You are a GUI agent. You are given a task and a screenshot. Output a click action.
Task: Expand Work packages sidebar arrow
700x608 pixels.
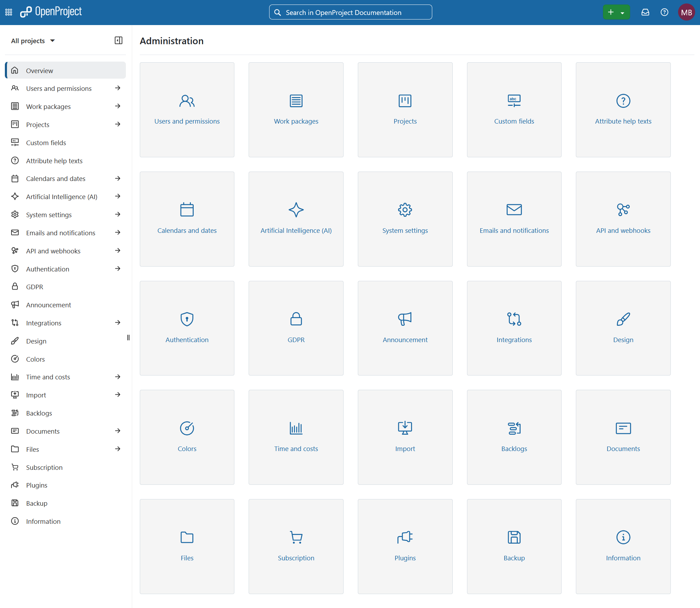click(x=118, y=106)
